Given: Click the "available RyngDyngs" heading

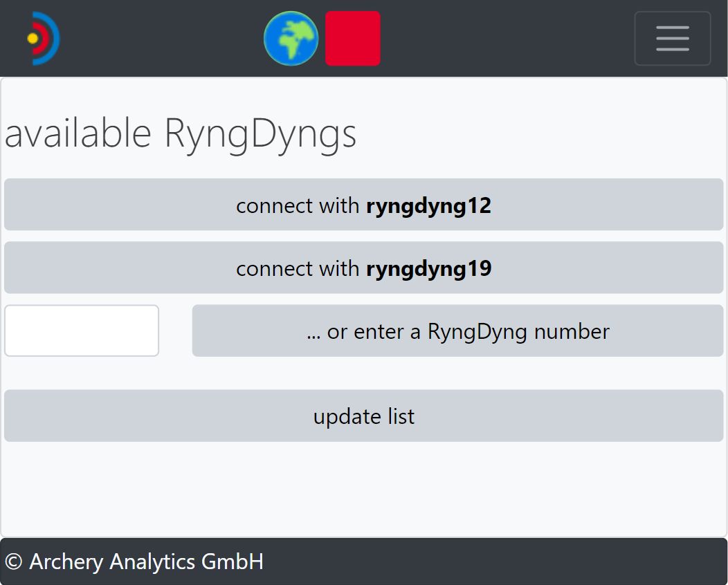Looking at the screenshot, I should (x=181, y=133).
